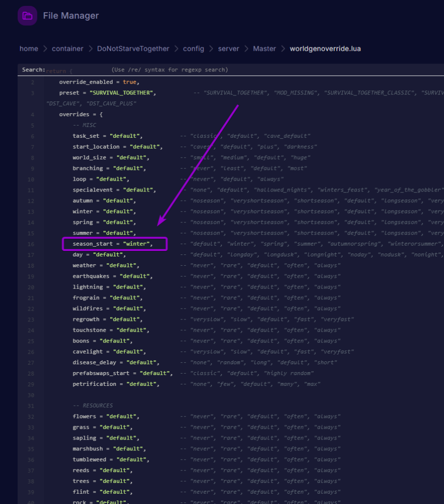The width and height of the screenshot is (444, 504).
Task: Click the prefabswaps_start = "default" line
Action: (122, 373)
